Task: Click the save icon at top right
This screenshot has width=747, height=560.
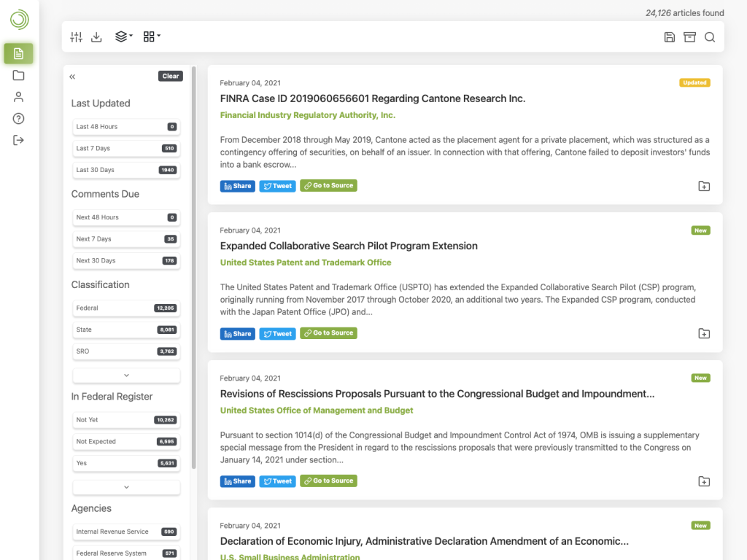Action: pos(670,36)
